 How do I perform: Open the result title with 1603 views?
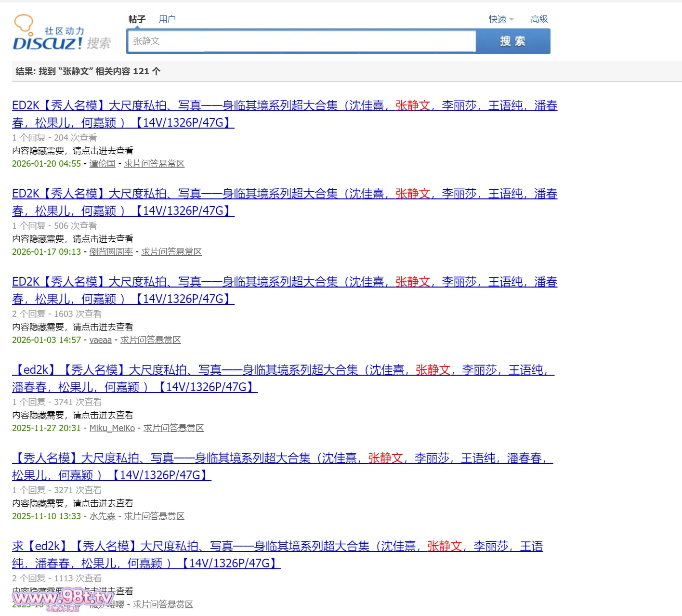pyautogui.click(x=284, y=282)
